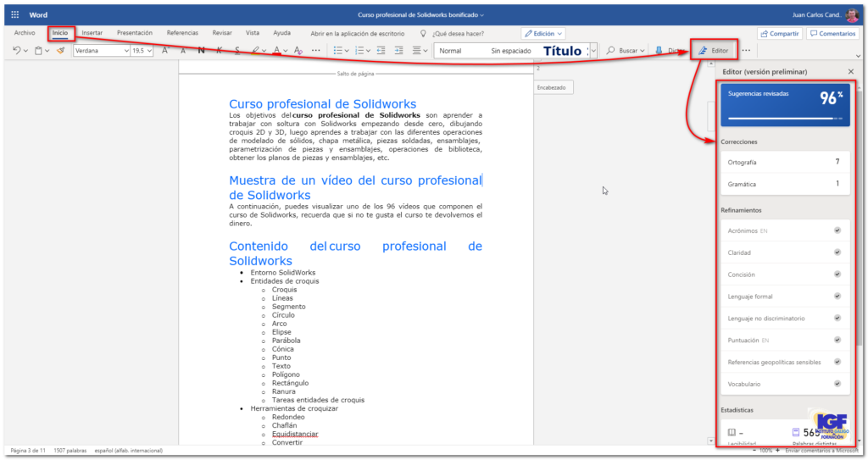Click Enviar comentarios a Microsoft link
This screenshot has height=460, width=868.
[821, 452]
